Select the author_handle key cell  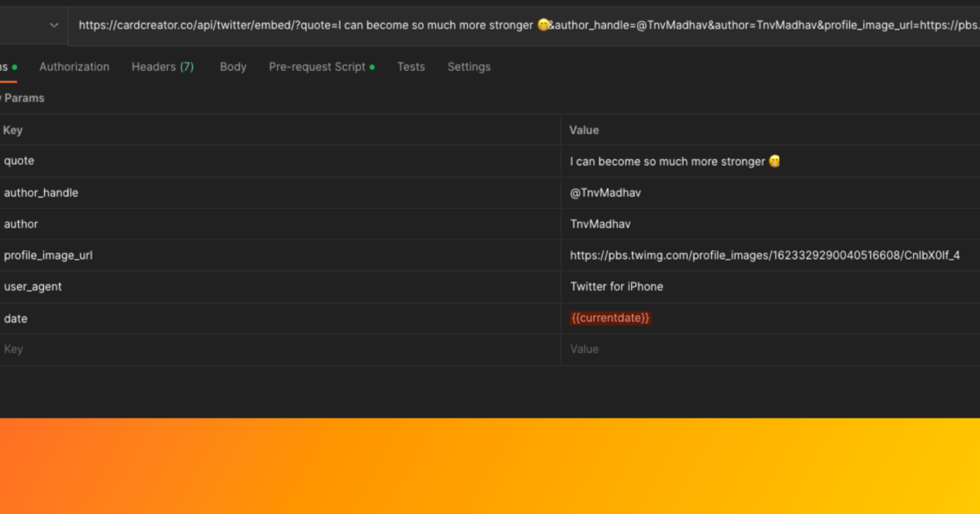click(41, 193)
